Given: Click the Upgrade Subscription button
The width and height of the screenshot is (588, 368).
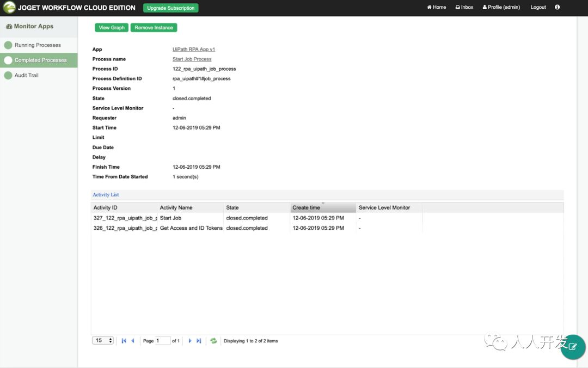Looking at the screenshot, I should coord(170,8).
